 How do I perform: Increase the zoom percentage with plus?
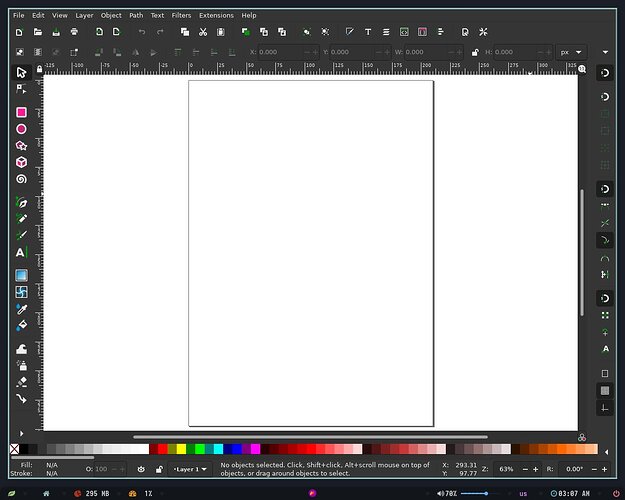535,469
